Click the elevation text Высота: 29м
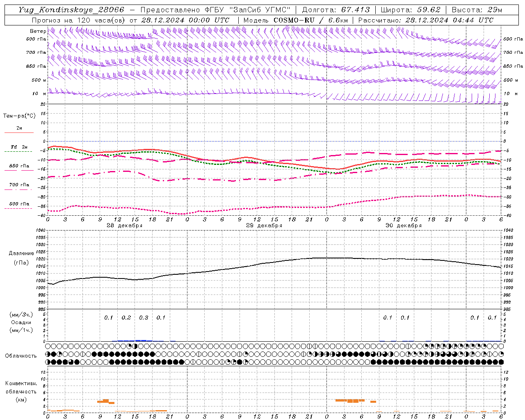 (x=477, y=10)
